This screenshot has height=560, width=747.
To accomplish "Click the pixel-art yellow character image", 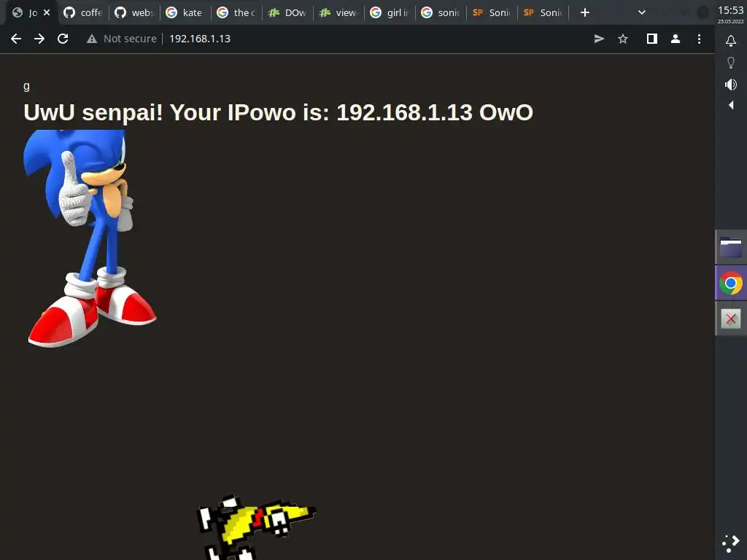I will tap(256, 527).
